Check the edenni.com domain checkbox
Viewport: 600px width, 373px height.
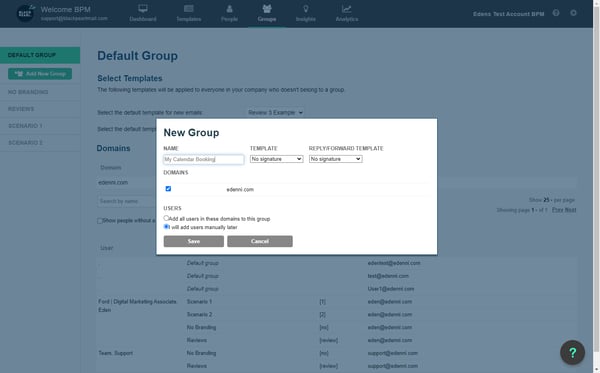168,189
